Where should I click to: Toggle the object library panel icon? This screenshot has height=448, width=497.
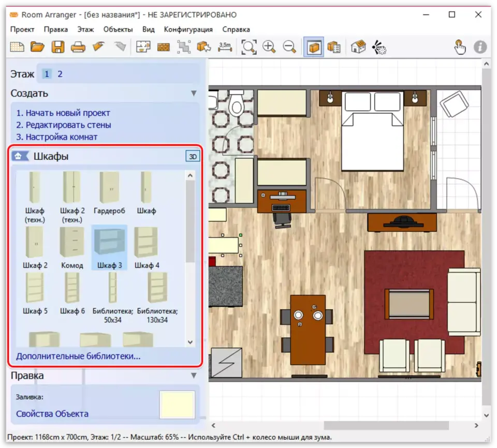314,47
